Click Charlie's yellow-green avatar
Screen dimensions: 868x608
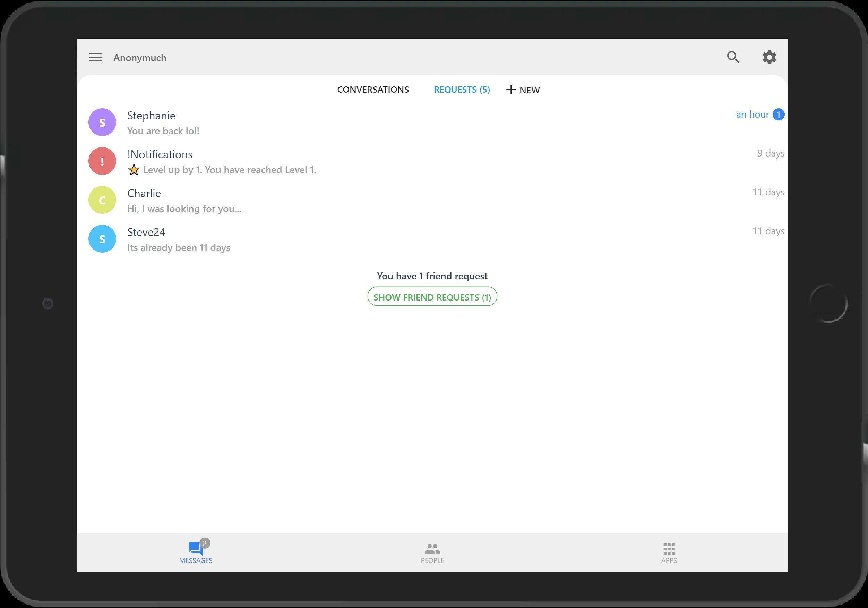[102, 200]
